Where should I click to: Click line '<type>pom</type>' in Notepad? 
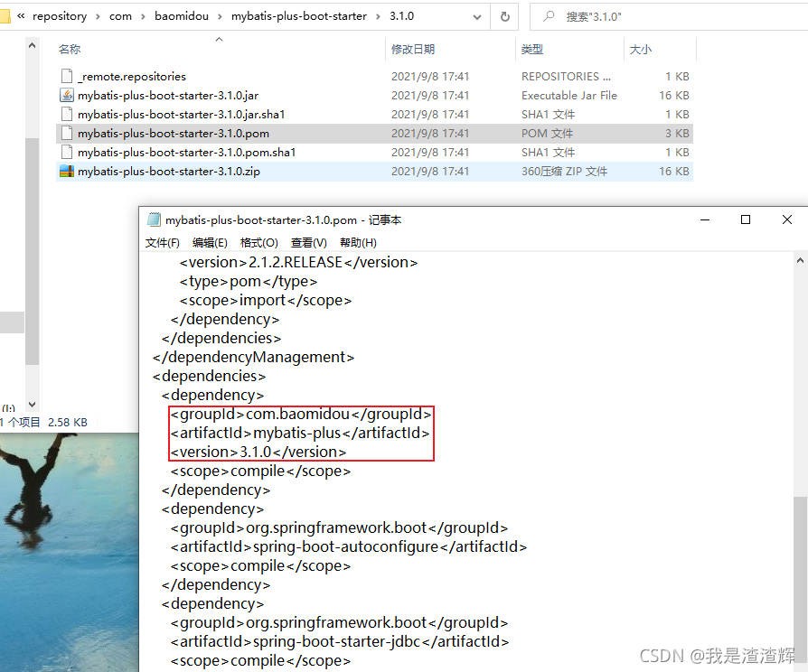248,281
